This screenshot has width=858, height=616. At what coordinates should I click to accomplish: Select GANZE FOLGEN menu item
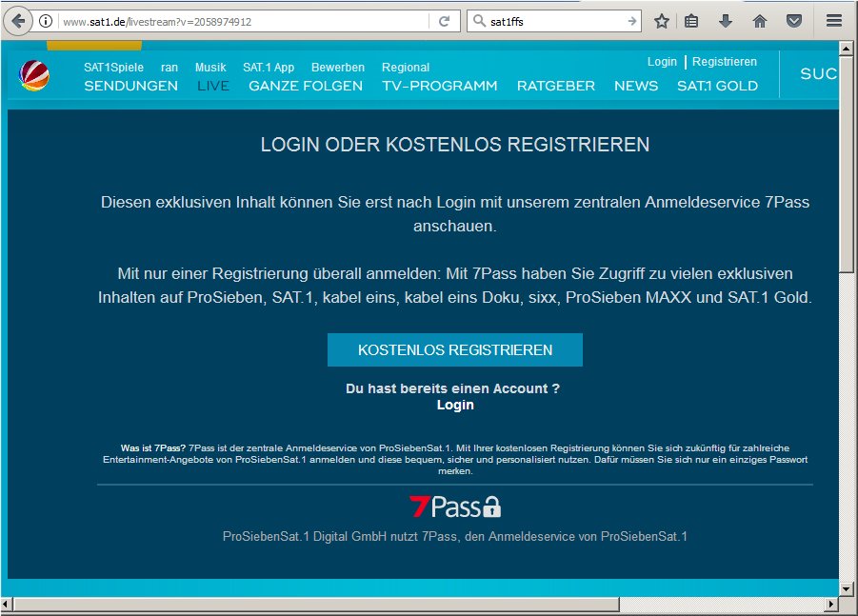(306, 86)
